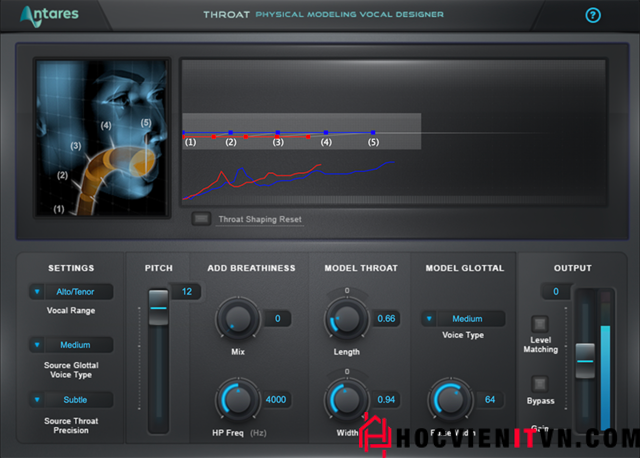
Task: Click red control point between (2) and (3)
Action: click(245, 137)
